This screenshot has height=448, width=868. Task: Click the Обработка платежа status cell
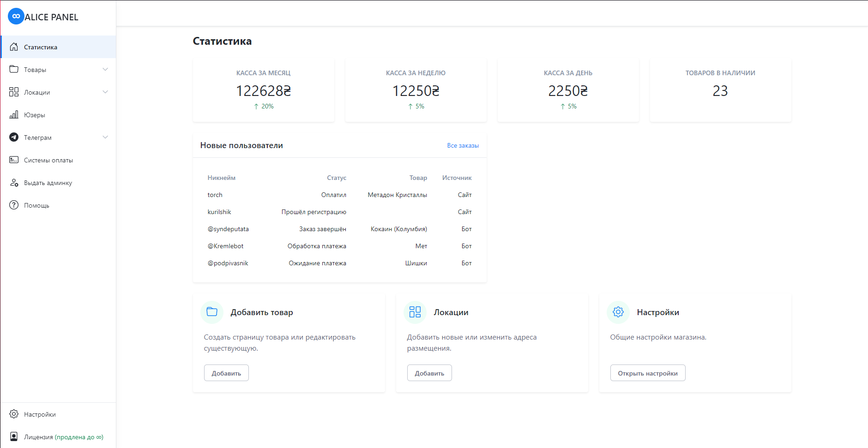(x=317, y=246)
